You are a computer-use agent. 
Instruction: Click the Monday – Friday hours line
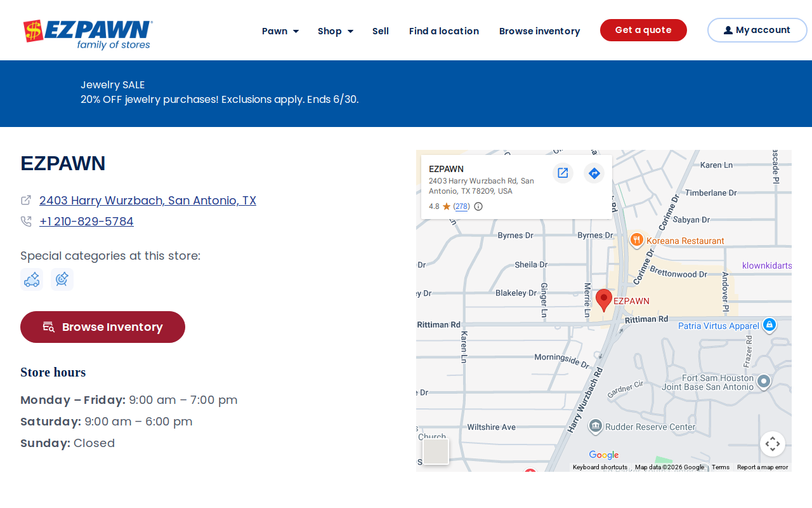pyautogui.click(x=129, y=400)
